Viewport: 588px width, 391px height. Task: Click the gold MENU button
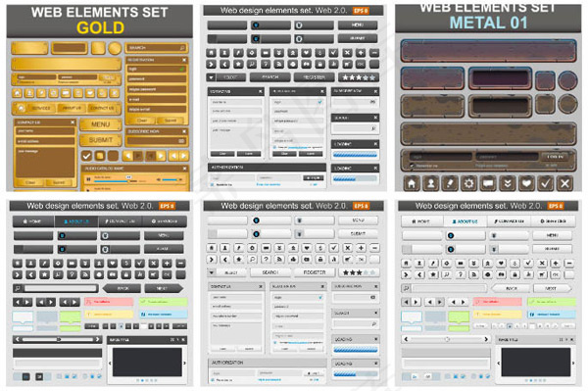click(101, 124)
